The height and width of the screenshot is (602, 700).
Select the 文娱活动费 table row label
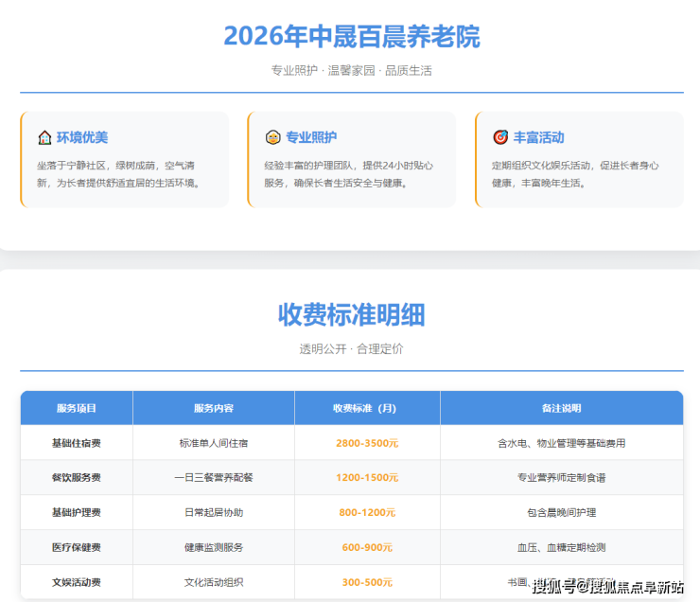tap(77, 582)
